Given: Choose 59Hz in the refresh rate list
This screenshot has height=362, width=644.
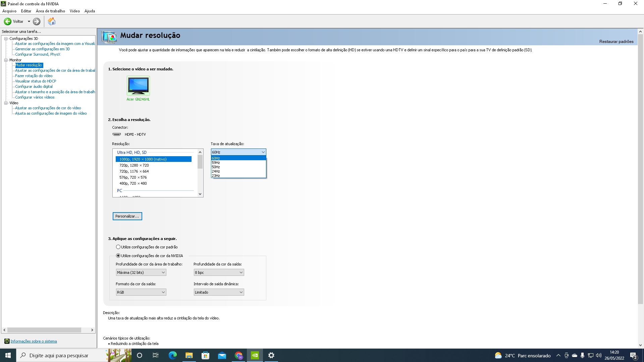Looking at the screenshot, I should [x=238, y=163].
